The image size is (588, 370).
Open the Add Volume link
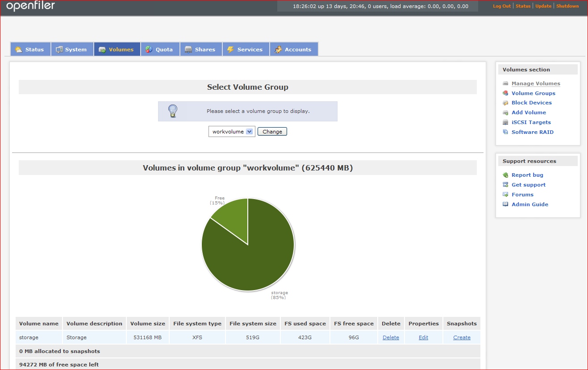(529, 112)
